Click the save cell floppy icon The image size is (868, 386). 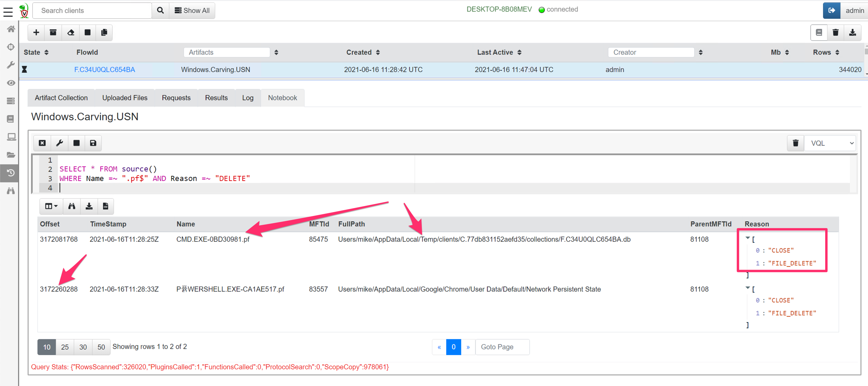[x=93, y=143]
